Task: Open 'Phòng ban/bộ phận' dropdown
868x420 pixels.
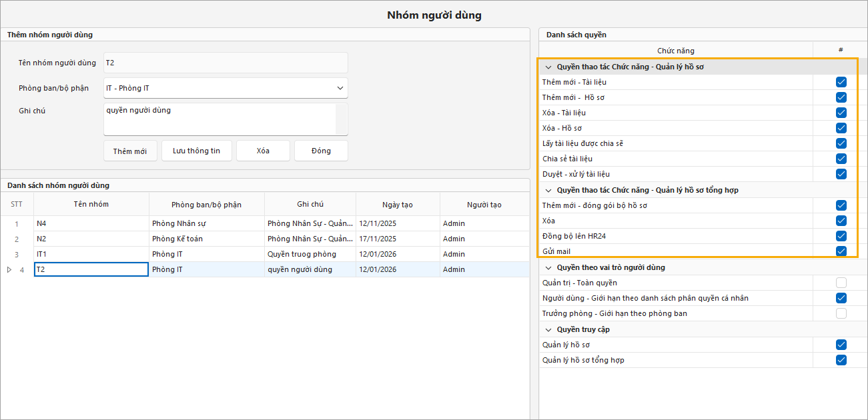Action: (340, 88)
